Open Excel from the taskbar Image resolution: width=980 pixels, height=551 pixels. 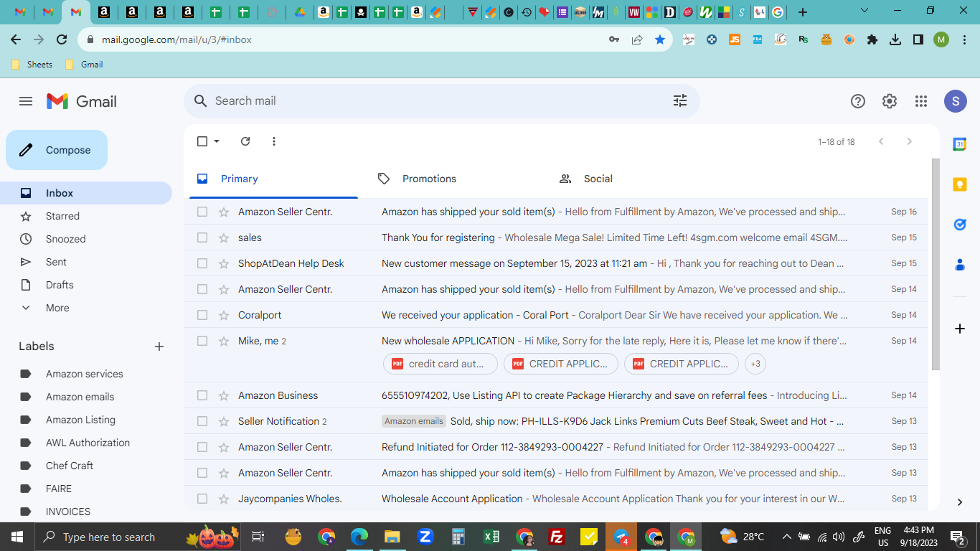491,537
